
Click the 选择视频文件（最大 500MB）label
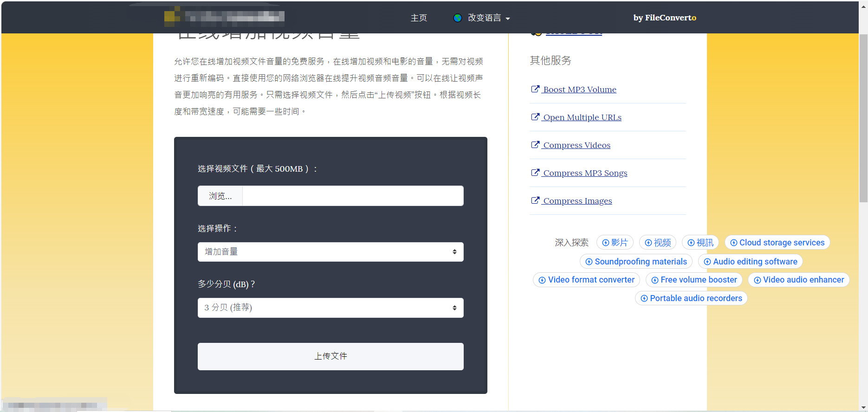pos(258,169)
